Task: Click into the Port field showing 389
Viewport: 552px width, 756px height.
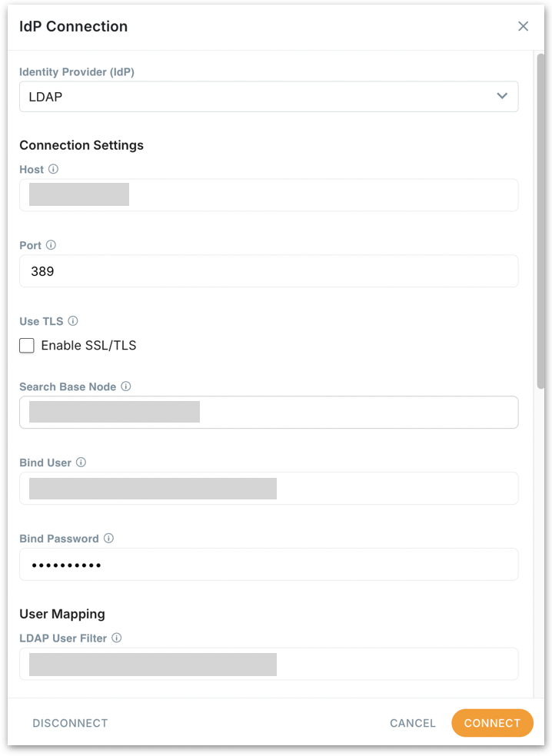Action: pos(269,271)
